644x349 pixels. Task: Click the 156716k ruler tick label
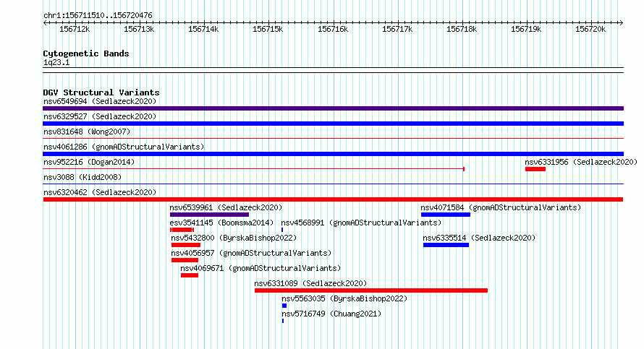coord(333,30)
